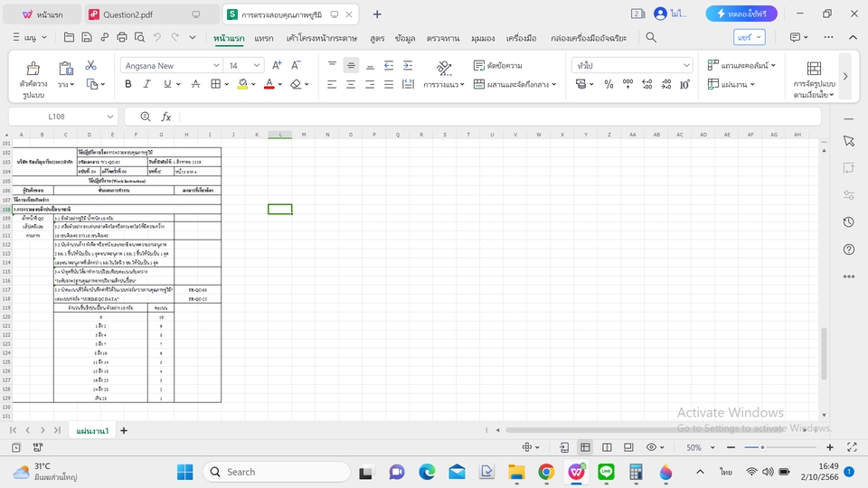Screen dimensions: 868x488
Task: Apply the red font color
Action: tap(269, 84)
